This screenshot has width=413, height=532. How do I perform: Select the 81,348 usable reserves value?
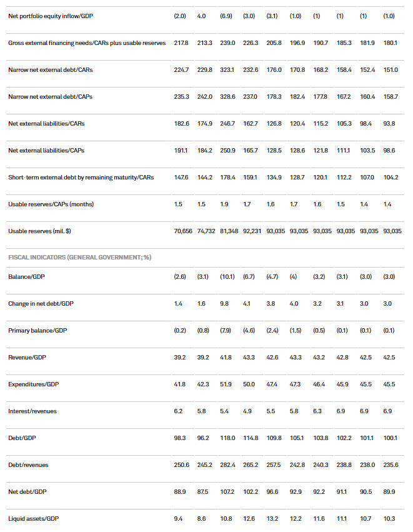[227, 231]
